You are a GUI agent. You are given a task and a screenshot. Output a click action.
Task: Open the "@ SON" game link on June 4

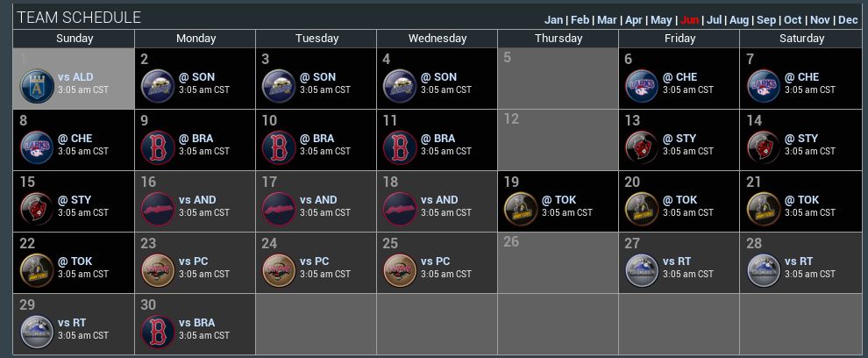(438, 77)
